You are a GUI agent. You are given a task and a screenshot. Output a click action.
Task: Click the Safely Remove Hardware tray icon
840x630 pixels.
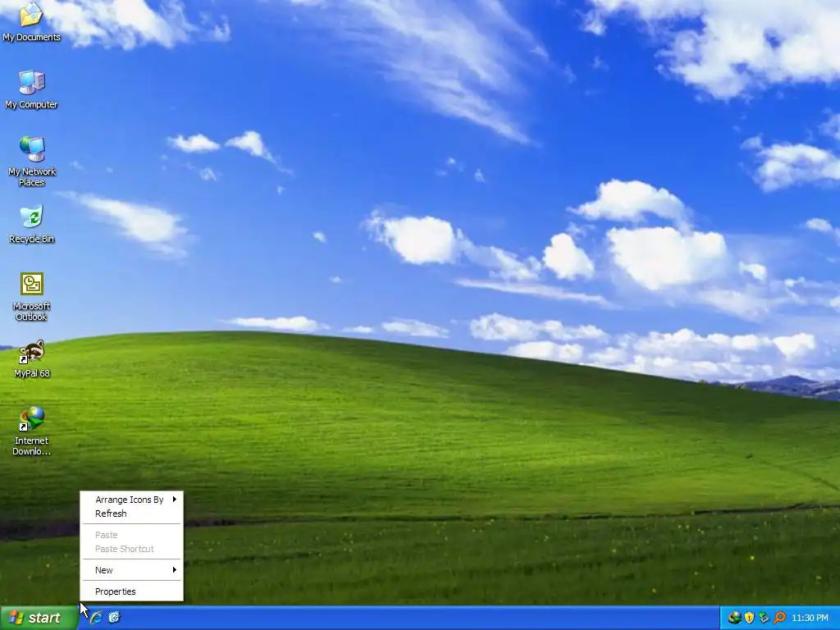(x=765, y=618)
